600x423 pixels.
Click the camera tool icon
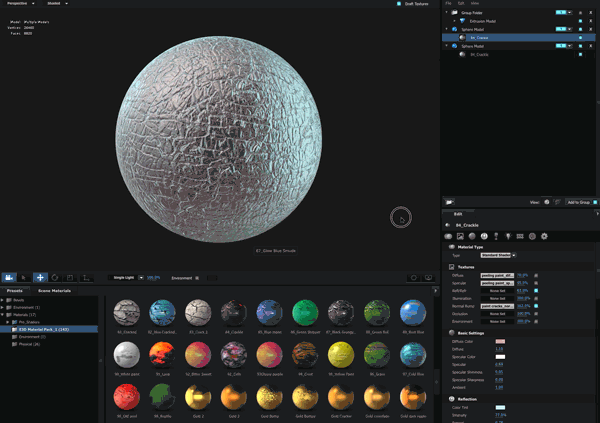coord(10,277)
